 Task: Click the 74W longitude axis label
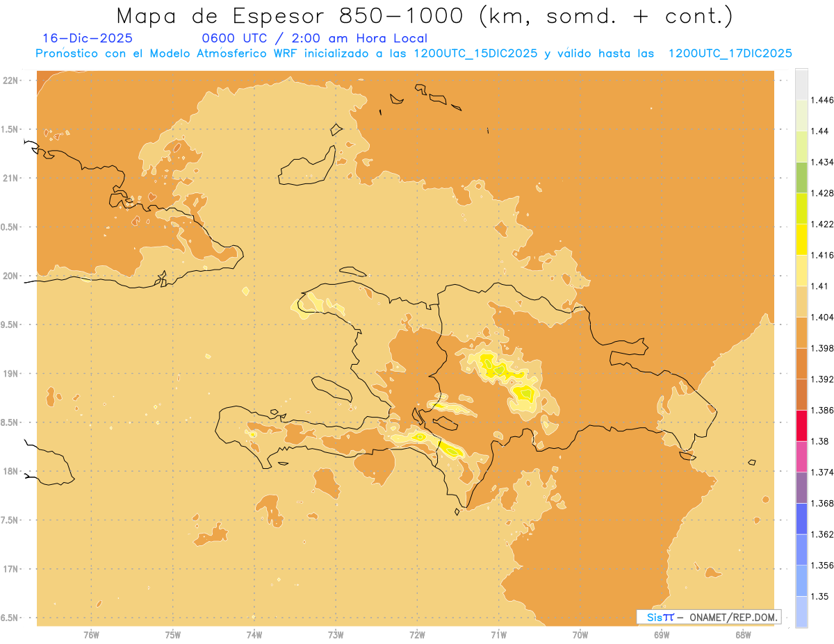coord(254,634)
